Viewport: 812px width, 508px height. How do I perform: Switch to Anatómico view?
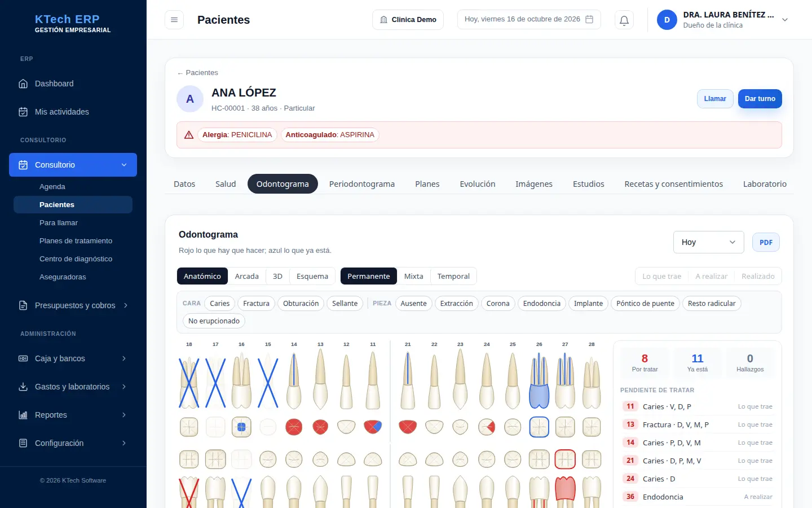(x=202, y=276)
